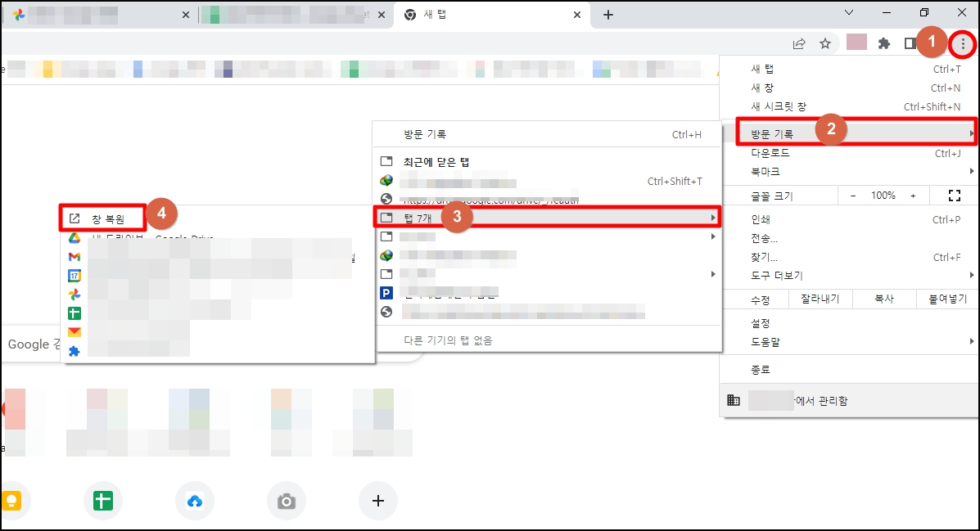Screen dimensions: 980x531
Task: Click the + to open a new tab
Action: point(608,14)
